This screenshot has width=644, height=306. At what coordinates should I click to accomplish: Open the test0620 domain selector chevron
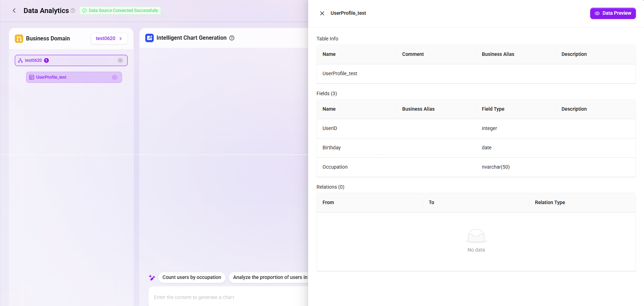click(121, 39)
